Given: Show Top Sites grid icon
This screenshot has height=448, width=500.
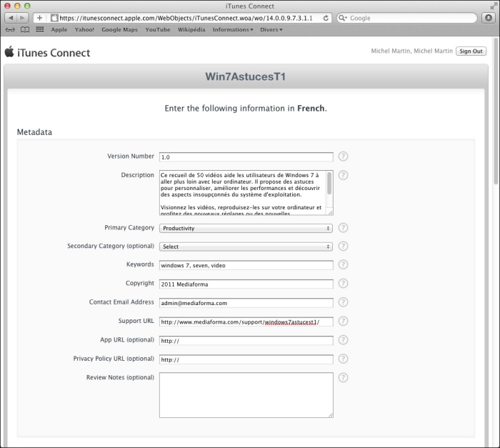Looking at the screenshot, I should pos(39,30).
